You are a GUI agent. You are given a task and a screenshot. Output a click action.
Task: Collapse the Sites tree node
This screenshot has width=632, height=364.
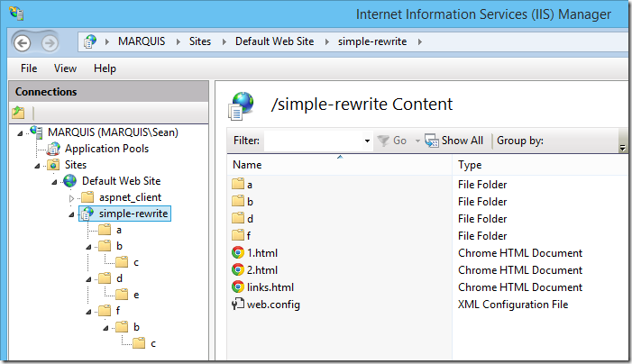[38, 166]
